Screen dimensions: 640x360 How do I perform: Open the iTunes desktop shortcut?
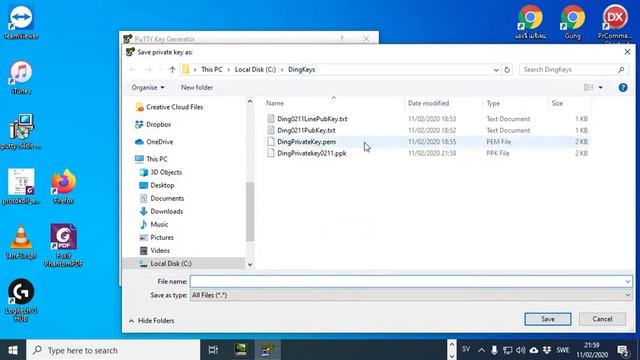21,78
